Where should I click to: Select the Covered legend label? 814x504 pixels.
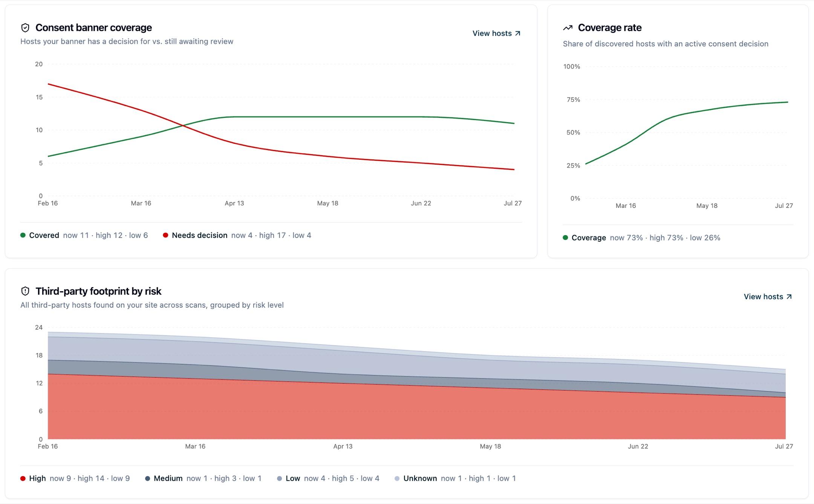click(x=44, y=235)
